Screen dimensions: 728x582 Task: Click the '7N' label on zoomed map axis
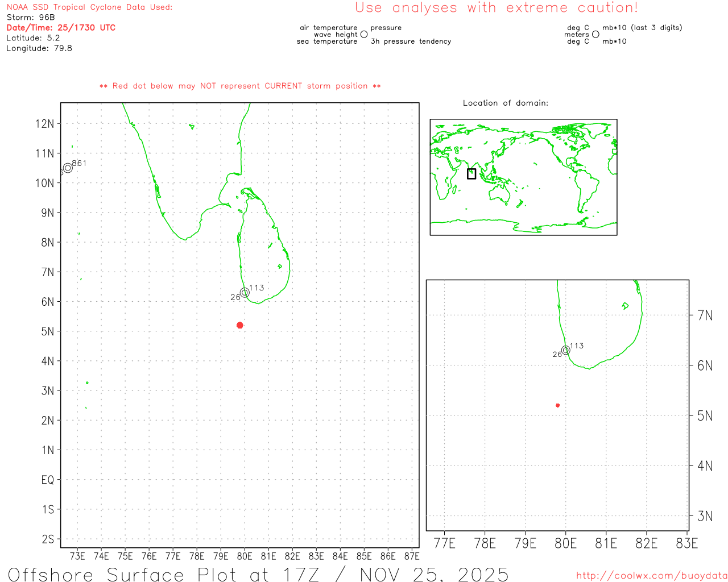click(x=705, y=315)
